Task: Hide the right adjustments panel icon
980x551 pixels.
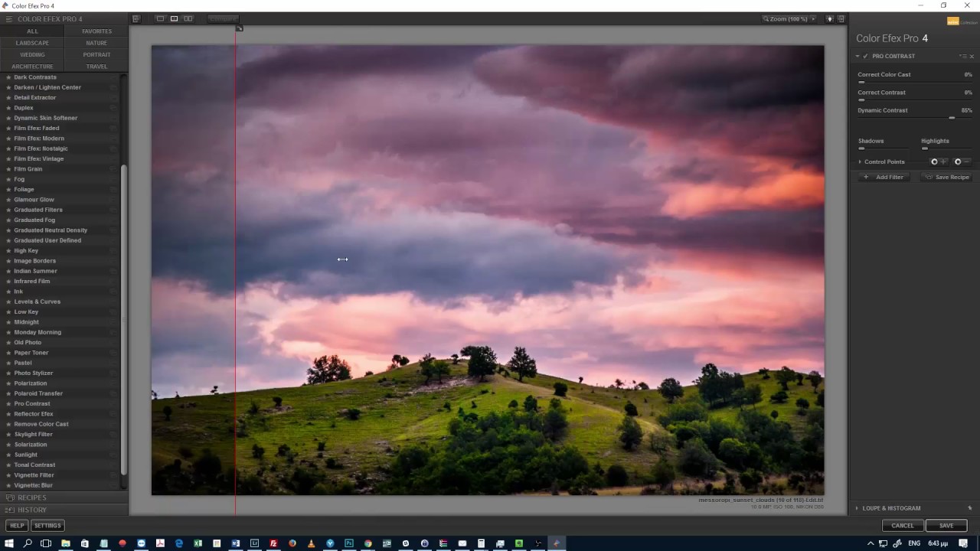Action: [x=841, y=19]
